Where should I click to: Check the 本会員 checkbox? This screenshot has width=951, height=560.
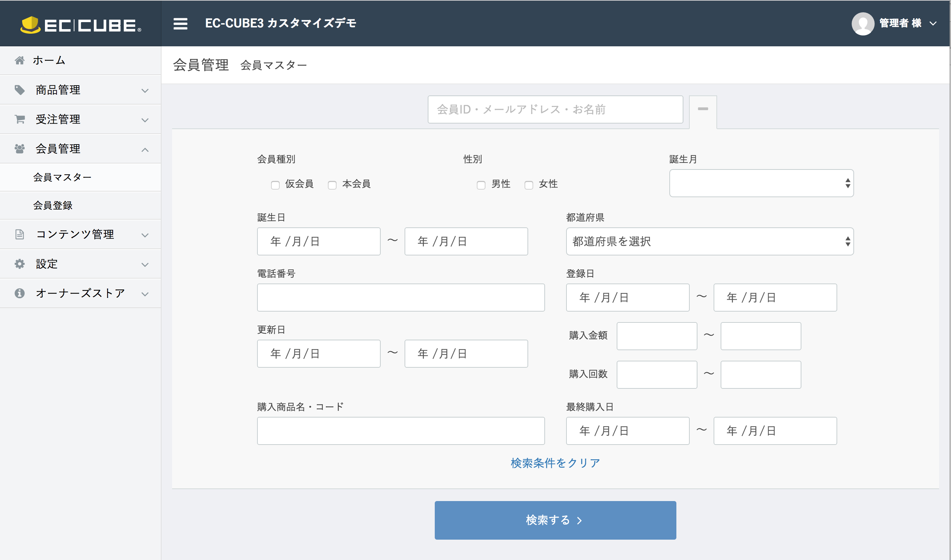332,185
